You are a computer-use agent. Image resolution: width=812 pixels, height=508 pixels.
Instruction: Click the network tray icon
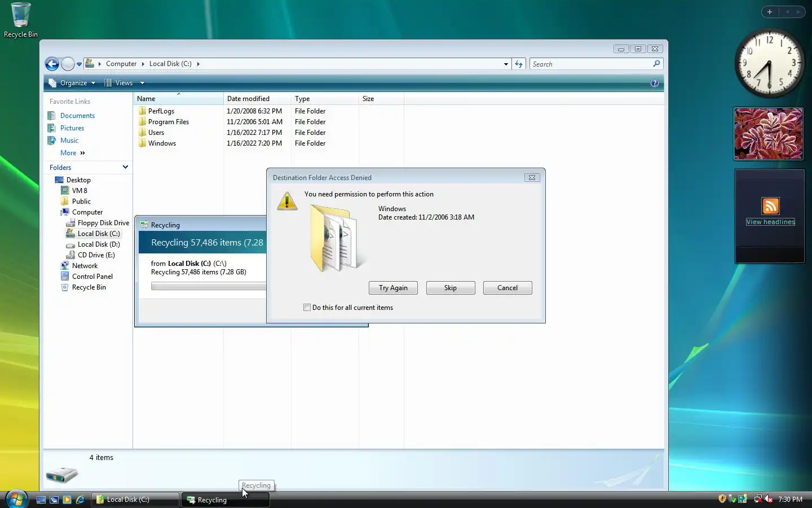758,499
